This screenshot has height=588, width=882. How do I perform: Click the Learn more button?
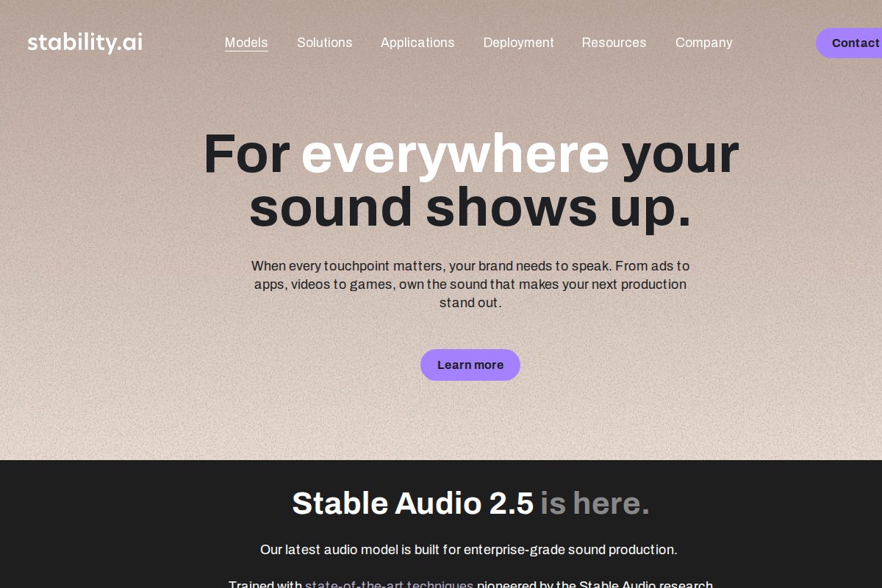[x=470, y=365]
